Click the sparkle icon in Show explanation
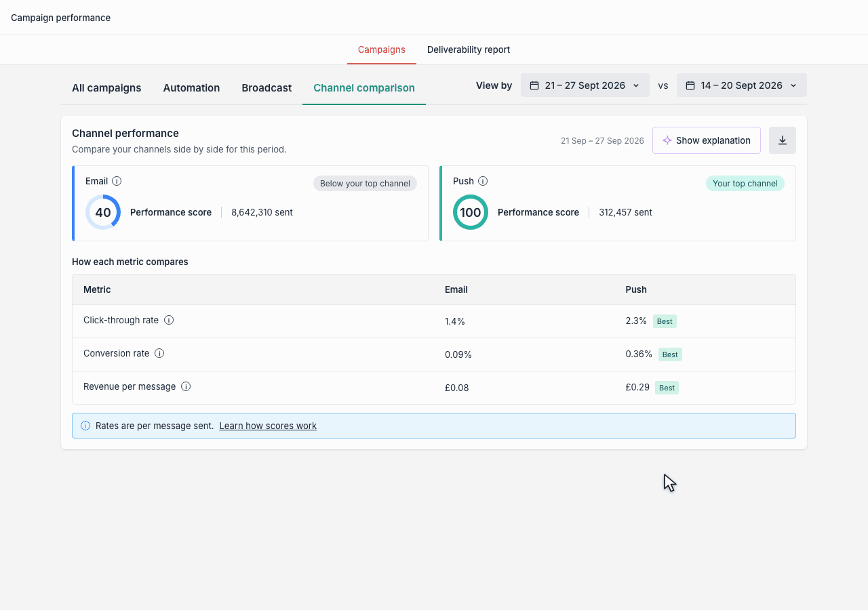 click(667, 140)
